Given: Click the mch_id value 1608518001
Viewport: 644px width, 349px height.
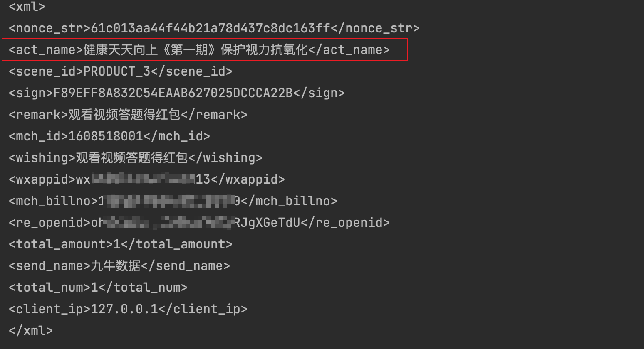Looking at the screenshot, I should pos(106,136).
